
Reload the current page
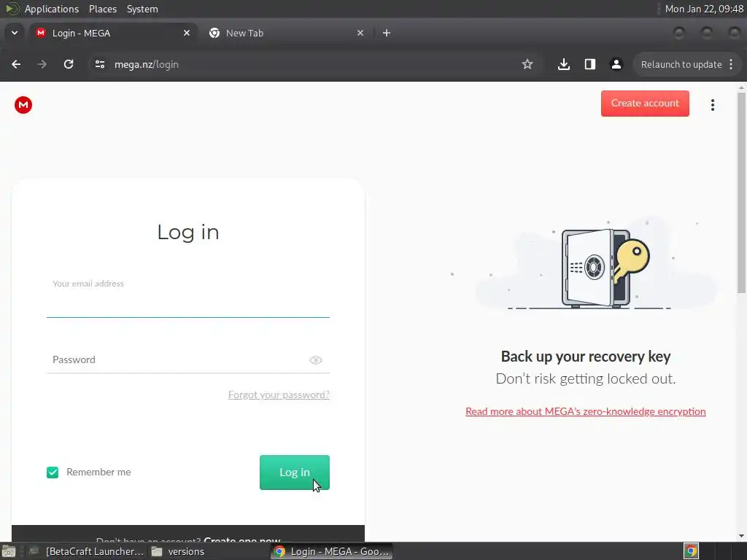(69, 64)
